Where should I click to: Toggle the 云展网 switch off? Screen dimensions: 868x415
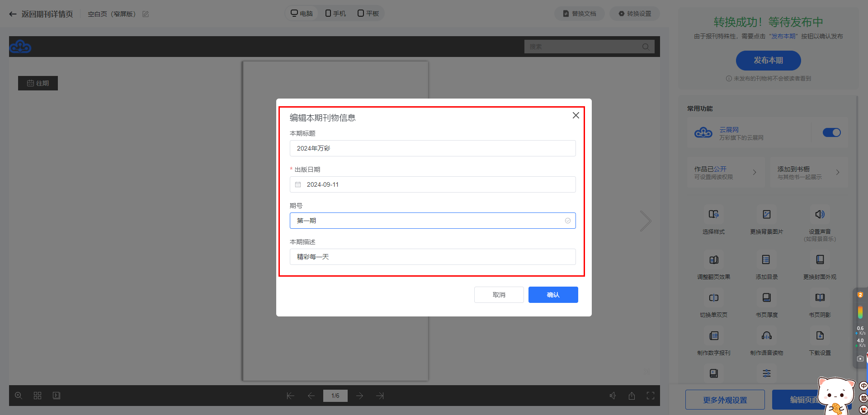pyautogui.click(x=831, y=132)
